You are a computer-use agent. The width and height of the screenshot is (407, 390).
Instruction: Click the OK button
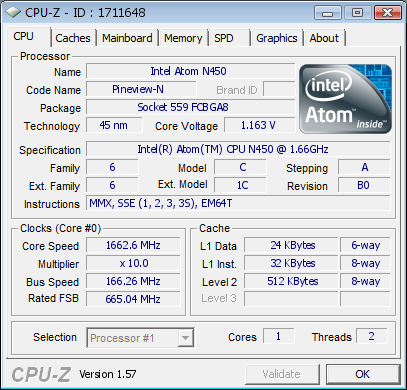pos(363,374)
